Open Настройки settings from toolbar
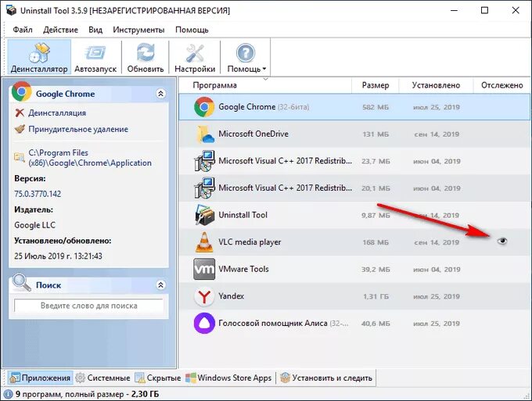 click(x=195, y=56)
